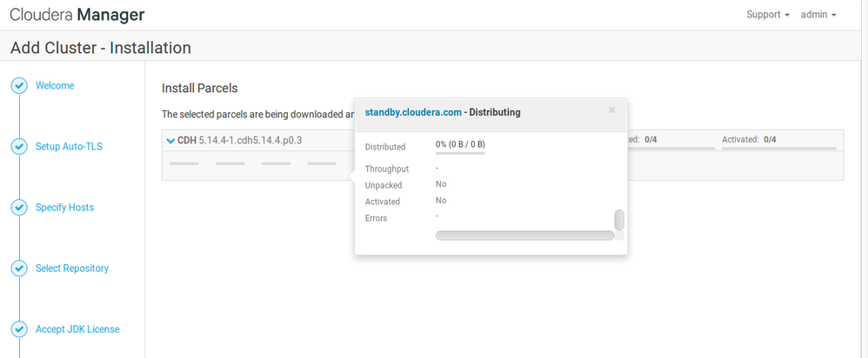Open the Select Repository step
The width and height of the screenshot is (868, 358).
pyautogui.click(x=72, y=268)
